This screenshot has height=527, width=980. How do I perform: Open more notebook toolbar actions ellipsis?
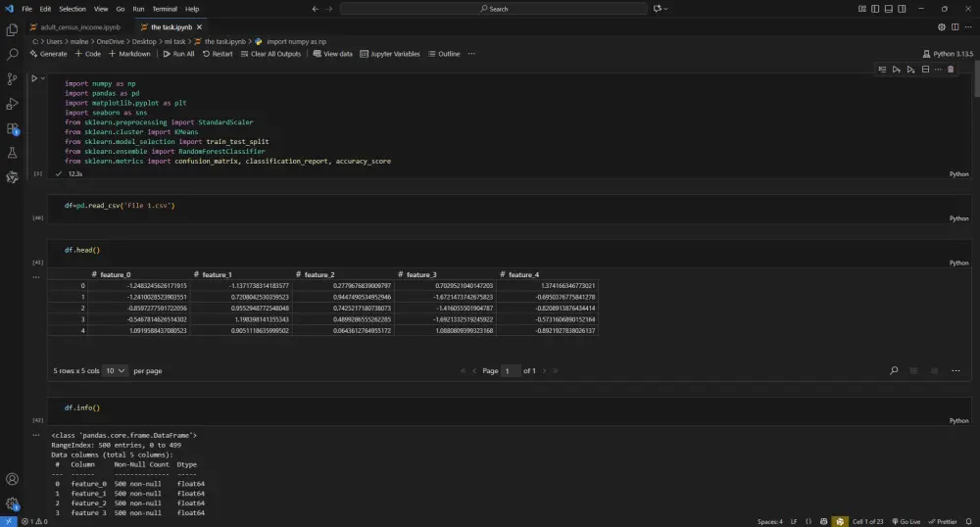coord(471,54)
